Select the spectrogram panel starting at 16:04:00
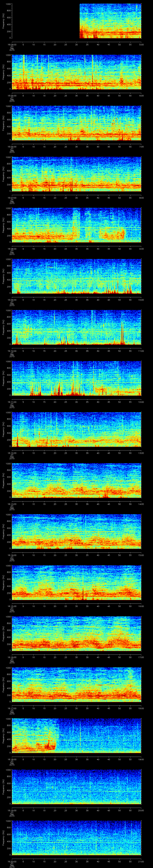This screenshot has width=153, height=868. tap(77, 21)
